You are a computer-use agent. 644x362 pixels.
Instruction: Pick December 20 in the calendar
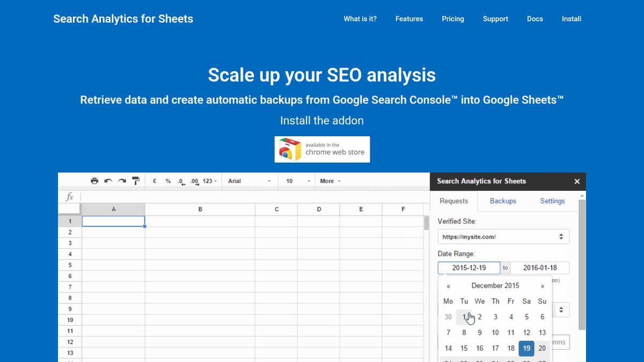click(x=542, y=348)
